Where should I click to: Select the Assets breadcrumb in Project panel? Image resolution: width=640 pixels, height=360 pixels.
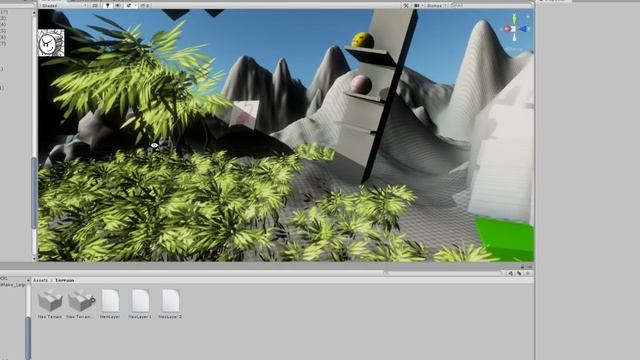point(40,280)
